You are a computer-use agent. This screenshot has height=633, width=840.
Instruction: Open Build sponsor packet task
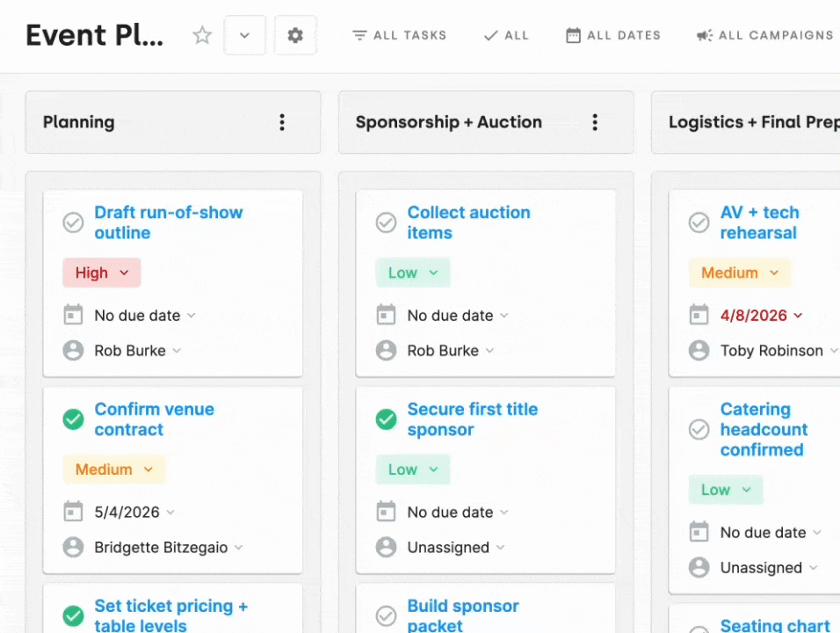point(463,615)
